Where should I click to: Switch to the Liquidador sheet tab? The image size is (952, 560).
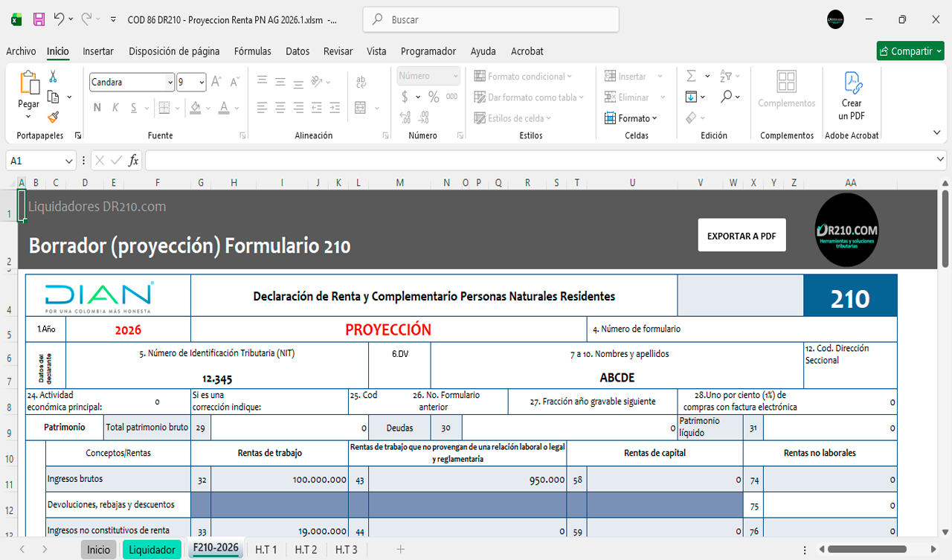click(x=152, y=550)
